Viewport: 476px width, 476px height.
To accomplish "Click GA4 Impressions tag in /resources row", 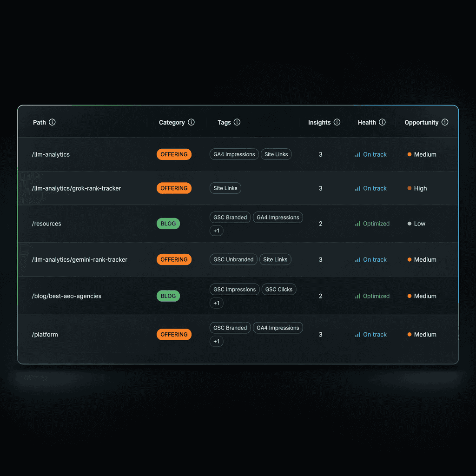I will click(278, 218).
